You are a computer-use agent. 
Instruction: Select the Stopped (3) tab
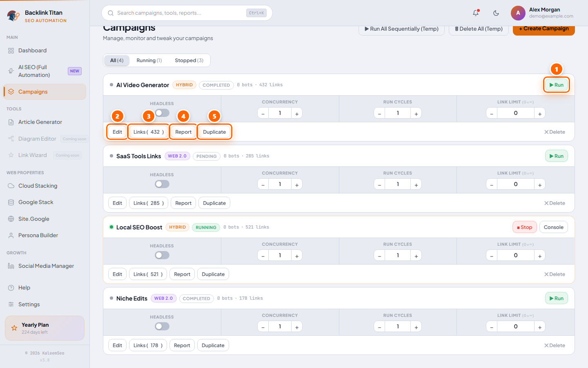189,61
